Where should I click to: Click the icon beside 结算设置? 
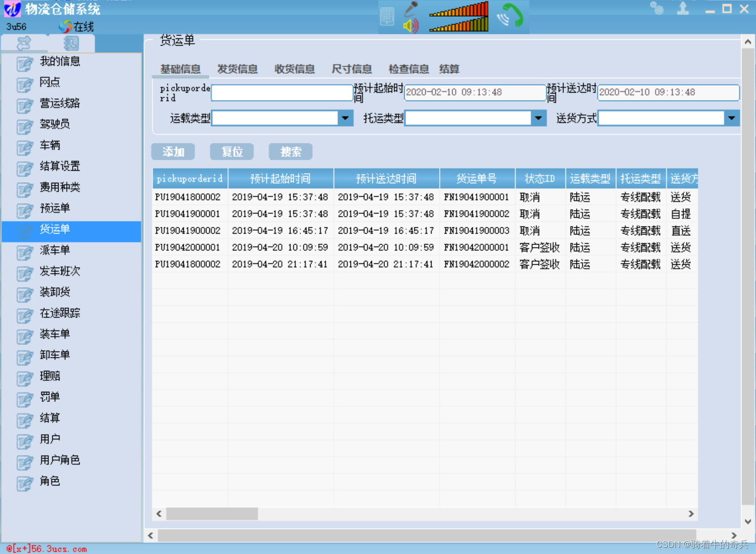click(25, 168)
